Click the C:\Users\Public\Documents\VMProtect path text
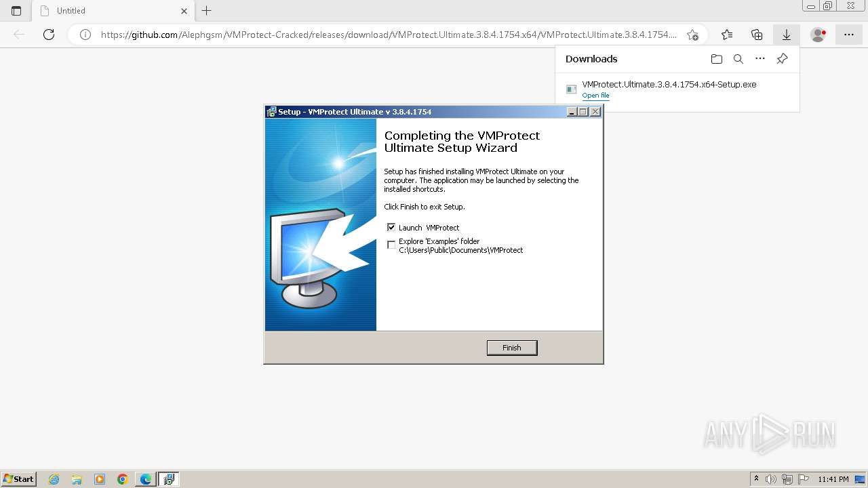Viewport: 868px width, 488px height. [x=461, y=250]
